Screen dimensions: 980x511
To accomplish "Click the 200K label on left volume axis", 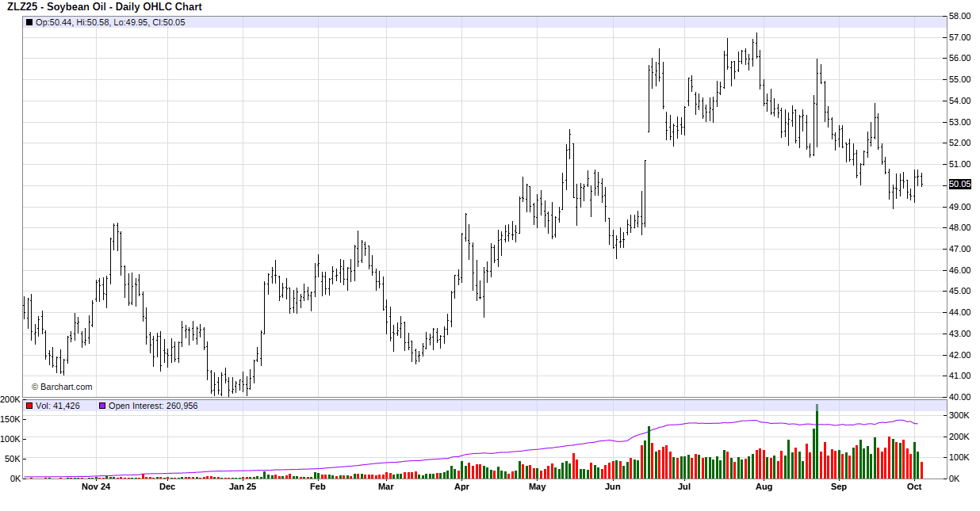I will 10,399.
